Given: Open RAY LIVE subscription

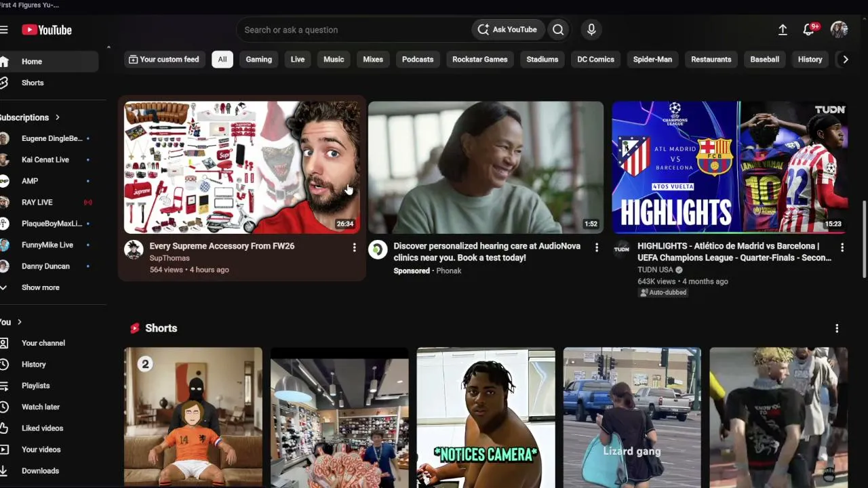Looking at the screenshot, I should (x=45, y=202).
